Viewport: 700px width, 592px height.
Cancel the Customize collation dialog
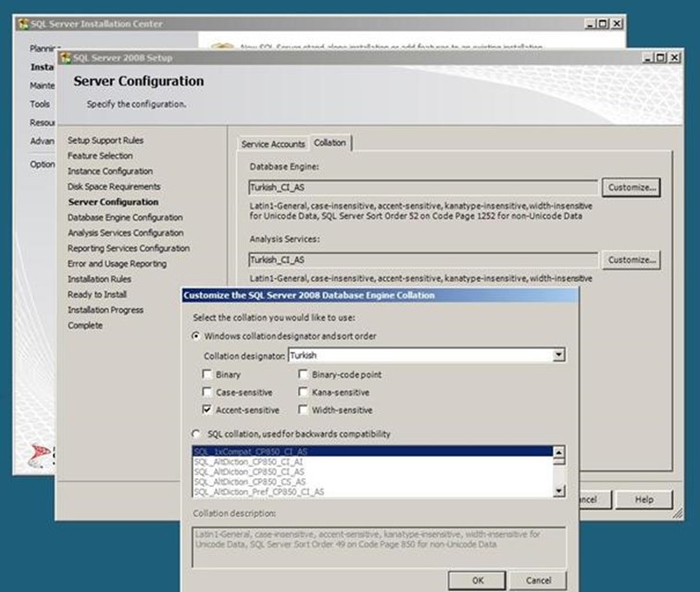[538, 580]
